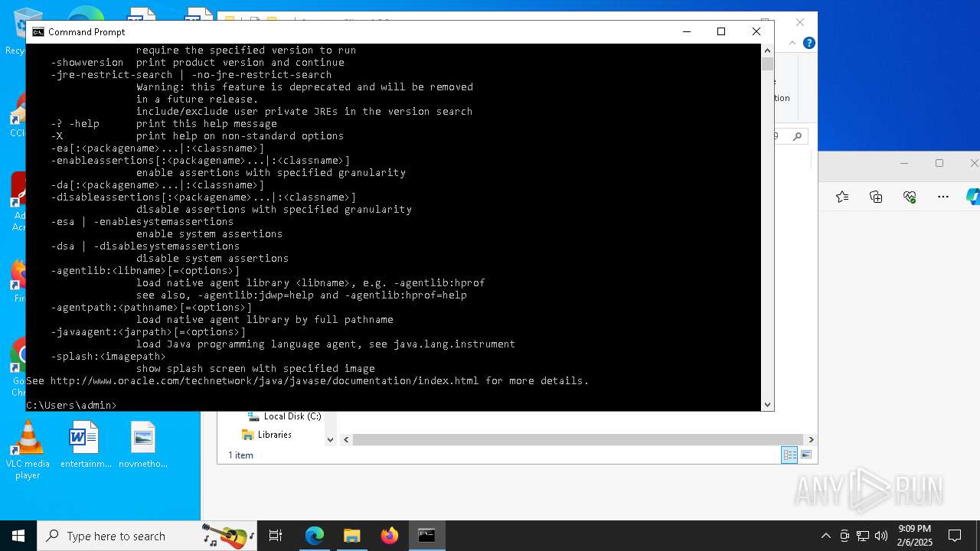
Task: Open Edge favorites list icon
Action: tap(842, 197)
